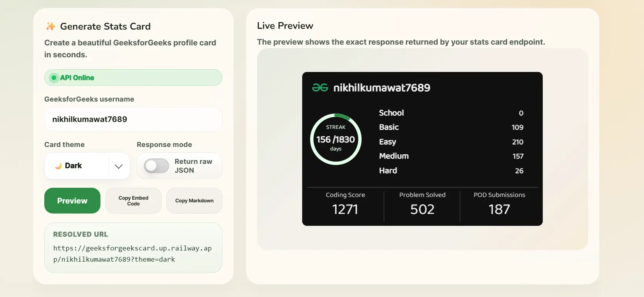Click the POD Submissions label
The height and width of the screenshot is (297, 644).
(499, 195)
